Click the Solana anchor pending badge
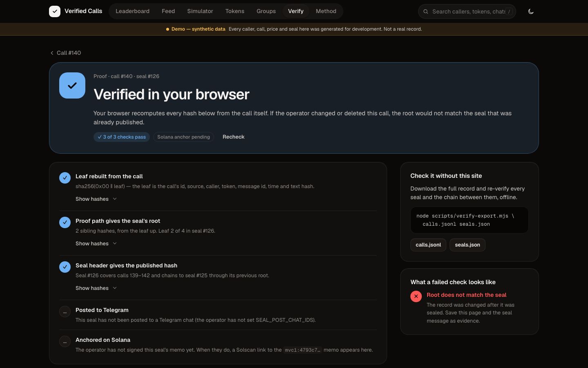Image resolution: width=588 pixels, height=368 pixels. tap(184, 137)
